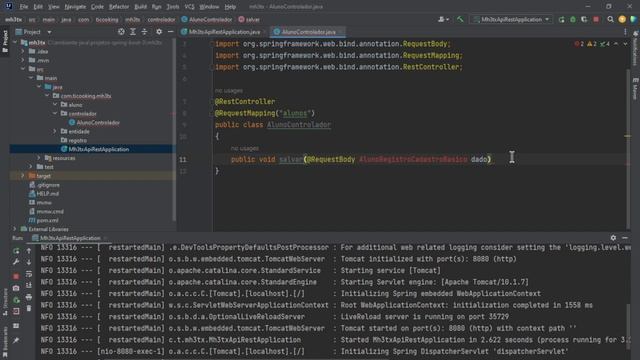
Task: Open the run configuration dropdown
Action: [x=511, y=19]
